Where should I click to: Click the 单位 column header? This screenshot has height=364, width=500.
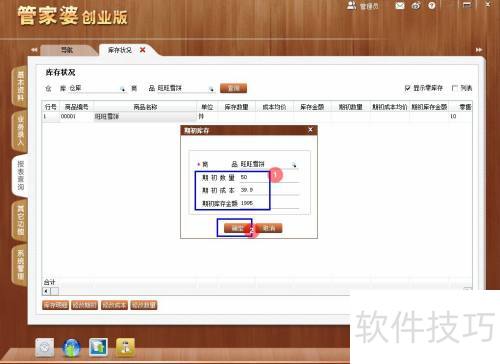207,107
